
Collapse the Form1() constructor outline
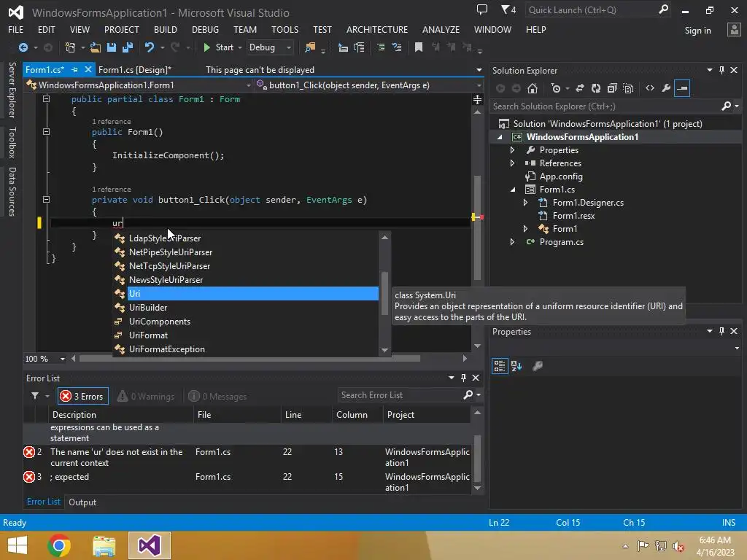[x=46, y=131]
